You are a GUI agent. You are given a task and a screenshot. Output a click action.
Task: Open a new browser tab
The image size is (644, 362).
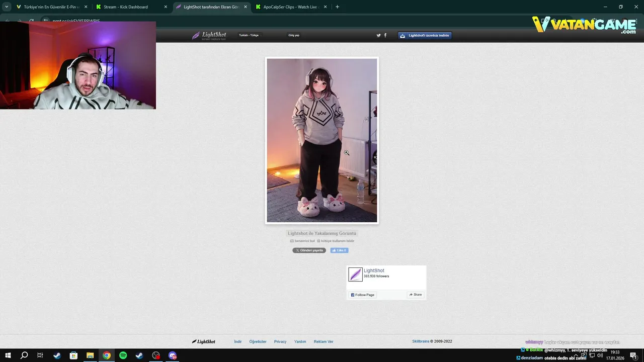point(337,7)
